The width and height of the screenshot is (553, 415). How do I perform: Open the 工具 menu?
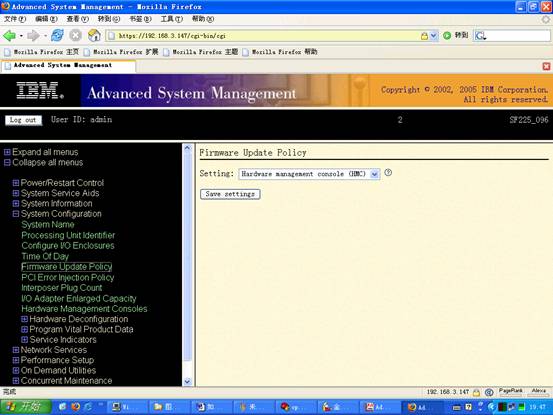(x=172, y=19)
